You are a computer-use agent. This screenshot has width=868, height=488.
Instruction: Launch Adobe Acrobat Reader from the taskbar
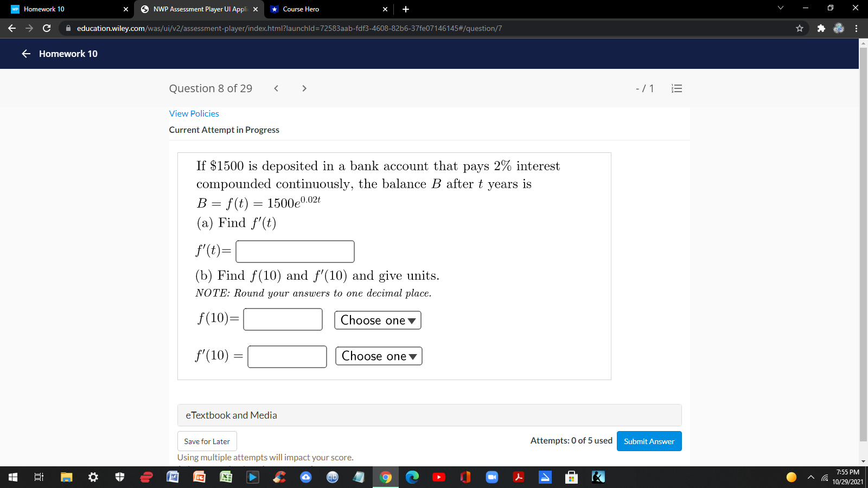519,477
